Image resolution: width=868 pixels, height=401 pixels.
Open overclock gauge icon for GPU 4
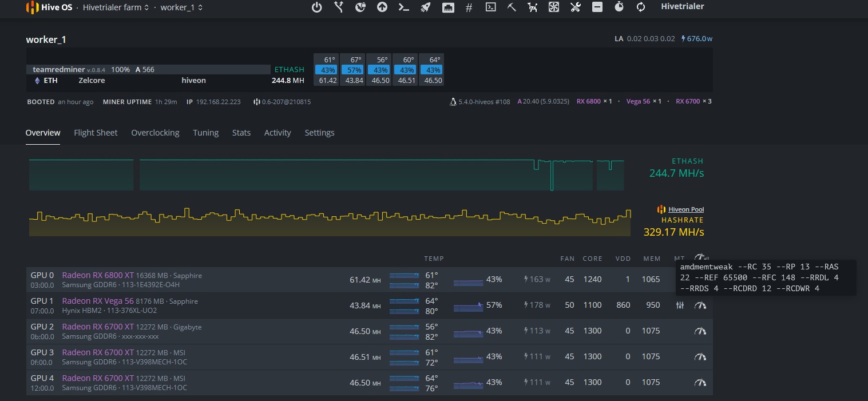pyautogui.click(x=700, y=382)
